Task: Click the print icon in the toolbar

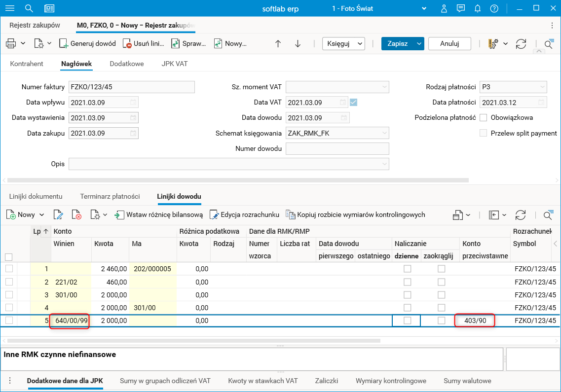Action: [11, 43]
